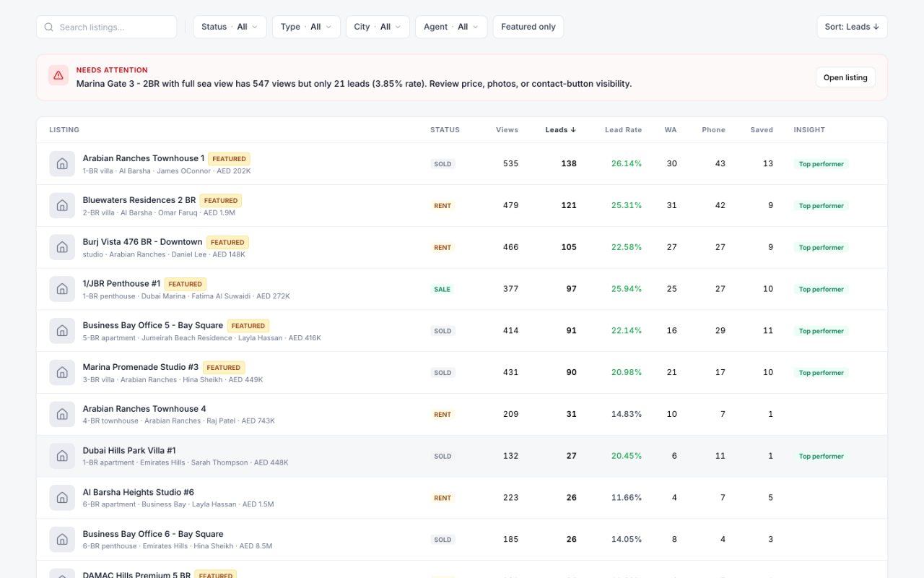Open Business Bay Office 6 - Bay Square title
The image size is (924, 578).
pos(153,534)
